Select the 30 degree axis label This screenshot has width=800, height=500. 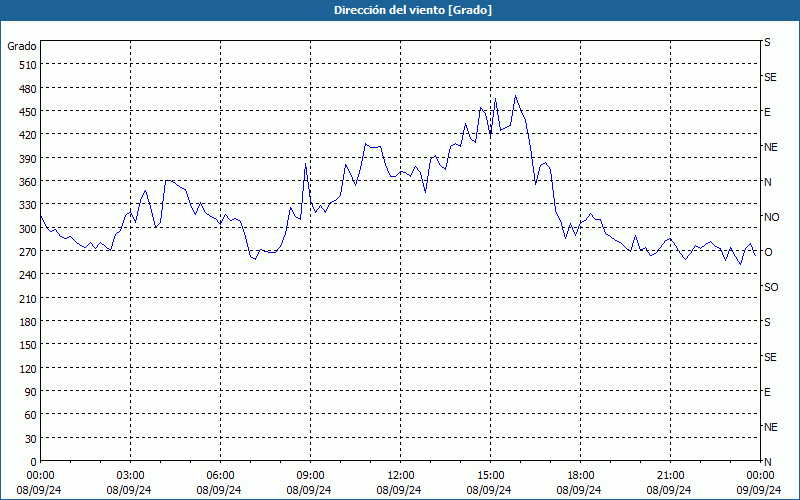tap(32, 439)
